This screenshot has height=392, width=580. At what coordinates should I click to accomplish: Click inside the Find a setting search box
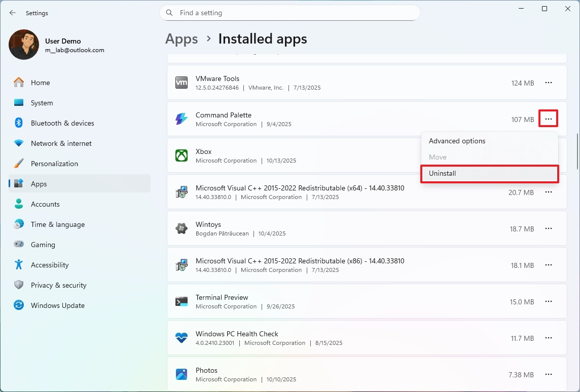point(290,13)
